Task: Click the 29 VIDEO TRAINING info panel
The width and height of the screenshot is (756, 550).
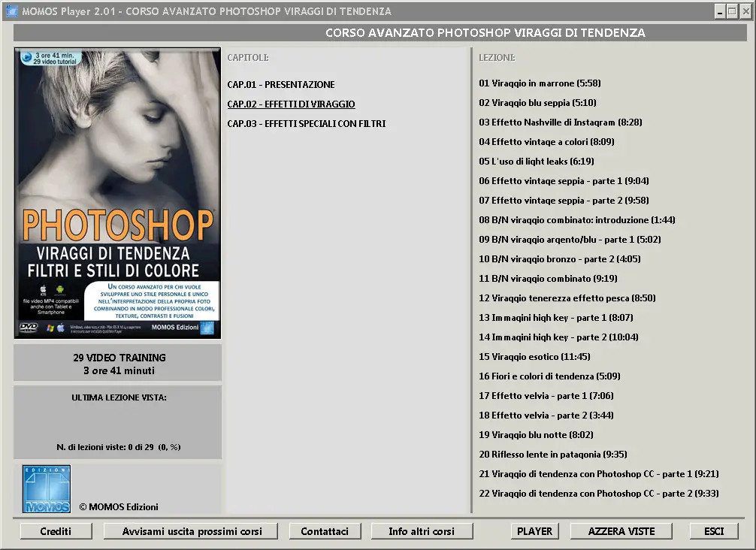Action: [x=118, y=364]
